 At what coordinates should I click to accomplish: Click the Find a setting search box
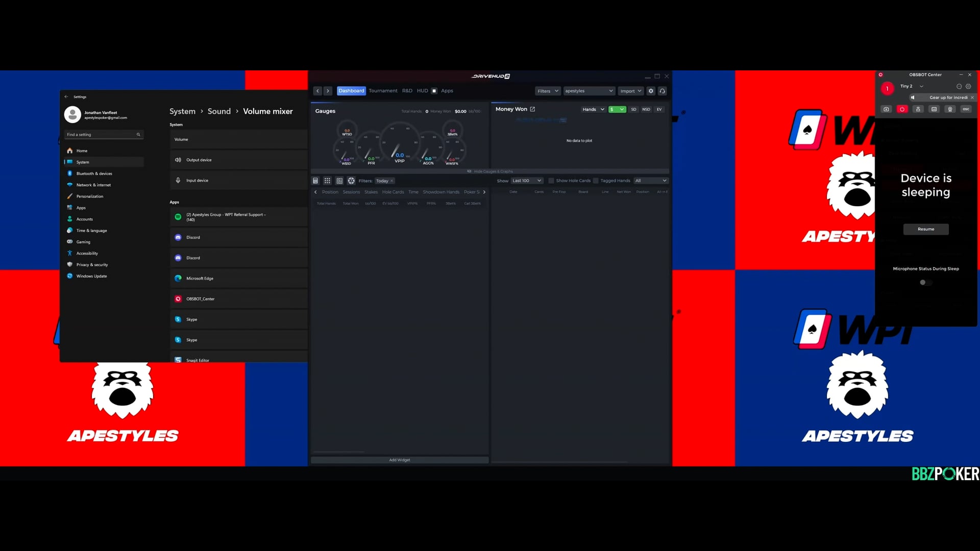point(102,135)
